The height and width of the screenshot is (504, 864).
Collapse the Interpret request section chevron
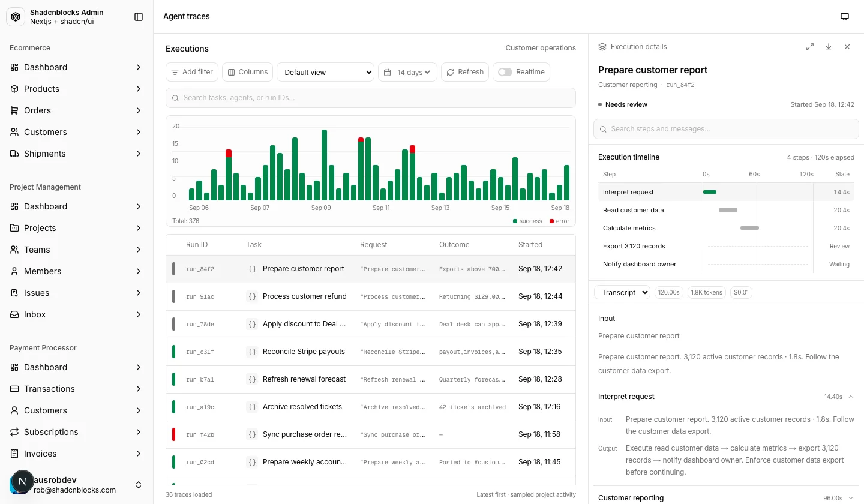pos(851,397)
